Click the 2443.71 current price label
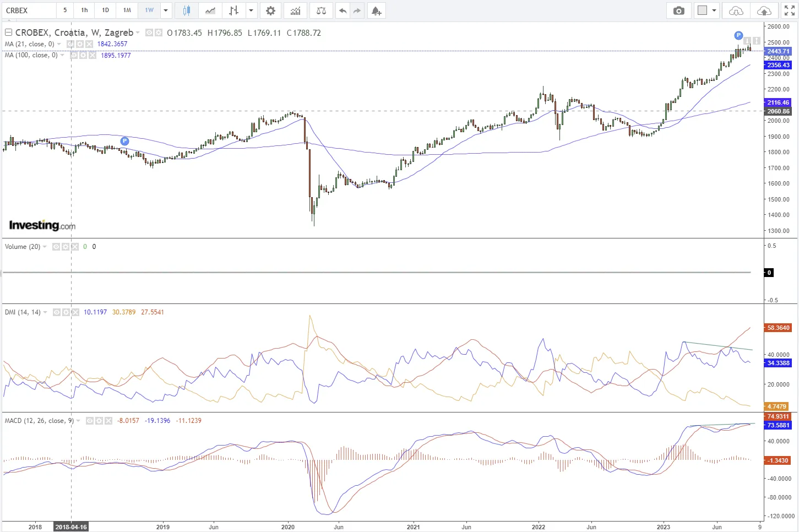 (x=778, y=51)
